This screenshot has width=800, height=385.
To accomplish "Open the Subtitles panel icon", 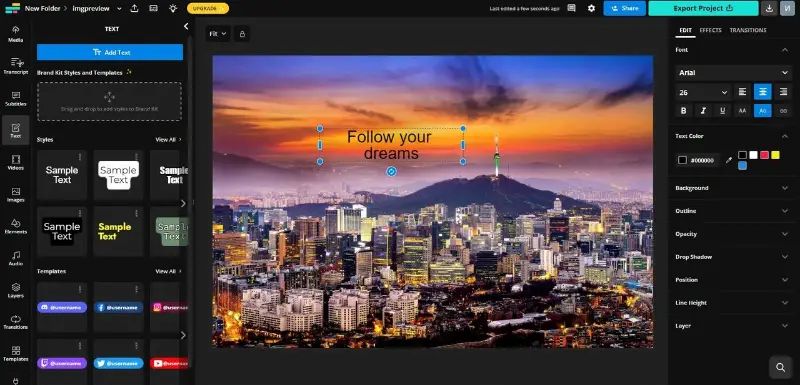I will (16, 98).
